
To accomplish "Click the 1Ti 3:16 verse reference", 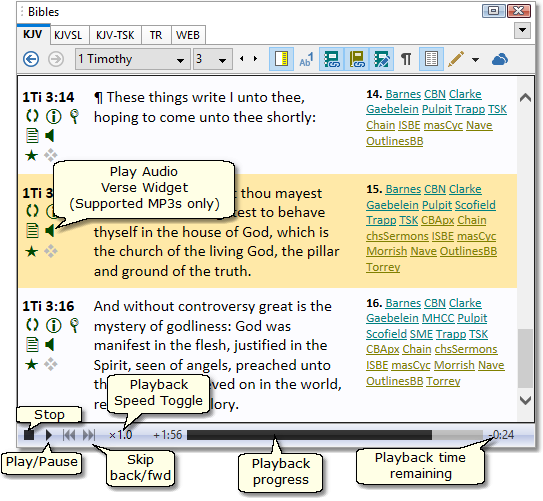I will click(x=48, y=306).
